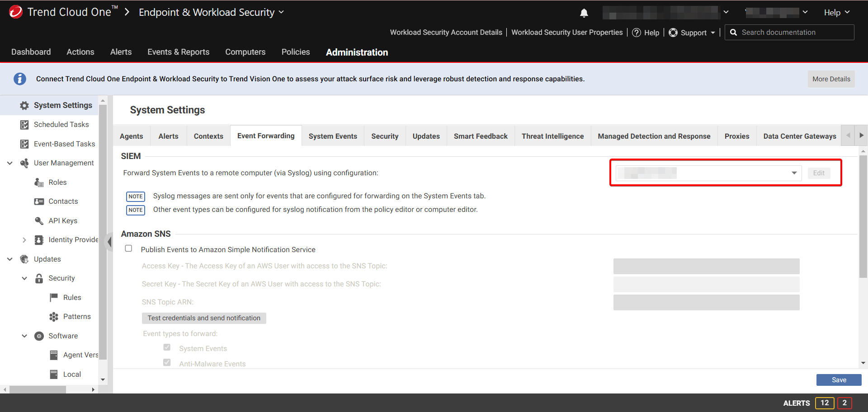Toggle the Anti-Malware Events checkbox
The width and height of the screenshot is (868, 412).
(x=167, y=362)
